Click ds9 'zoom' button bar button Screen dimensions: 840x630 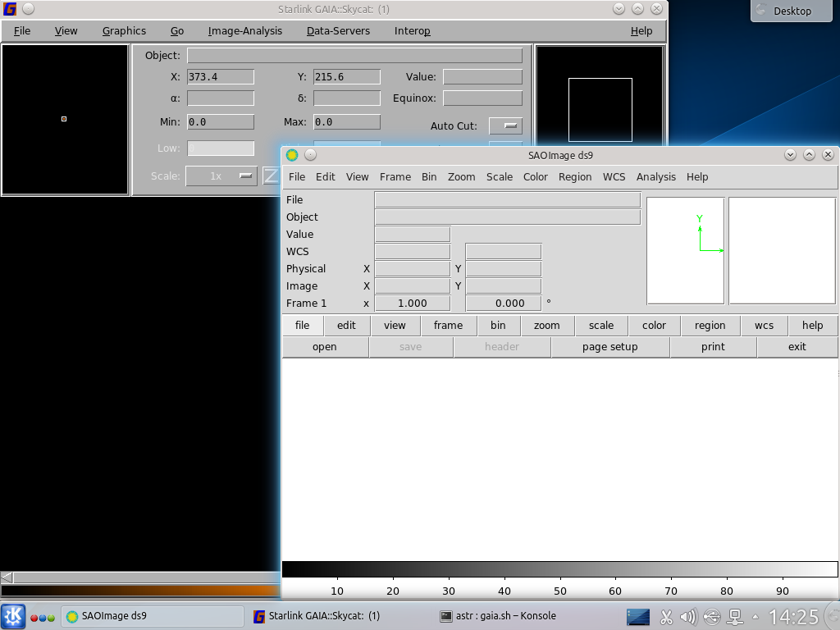[x=546, y=325]
